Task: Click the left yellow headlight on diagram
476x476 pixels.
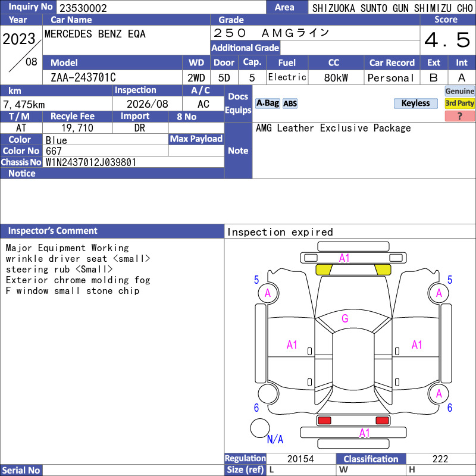Action: click(x=324, y=270)
